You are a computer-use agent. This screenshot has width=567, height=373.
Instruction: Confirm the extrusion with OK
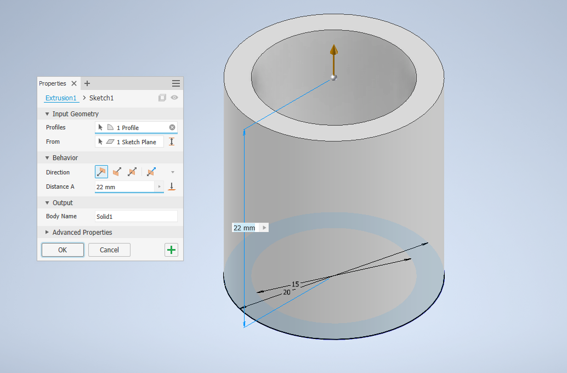pyautogui.click(x=63, y=250)
